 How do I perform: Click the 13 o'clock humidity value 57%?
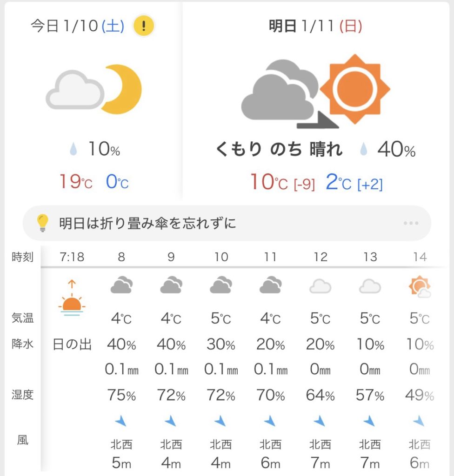tap(370, 396)
